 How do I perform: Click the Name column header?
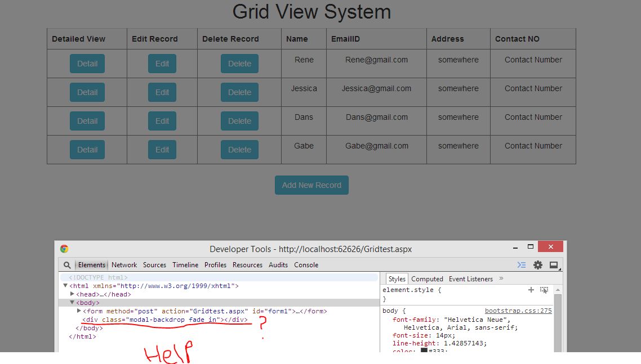[x=304, y=39]
